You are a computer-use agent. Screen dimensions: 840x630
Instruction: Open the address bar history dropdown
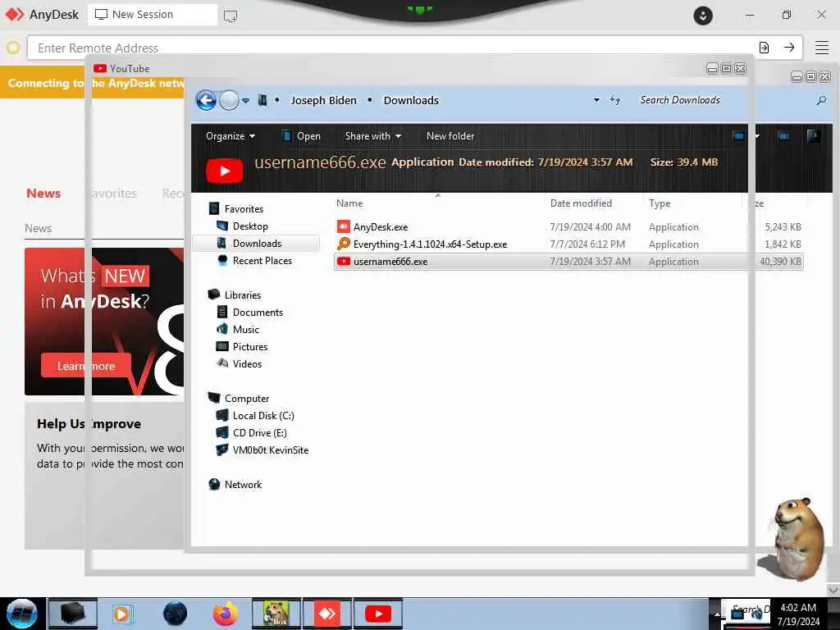(596, 100)
